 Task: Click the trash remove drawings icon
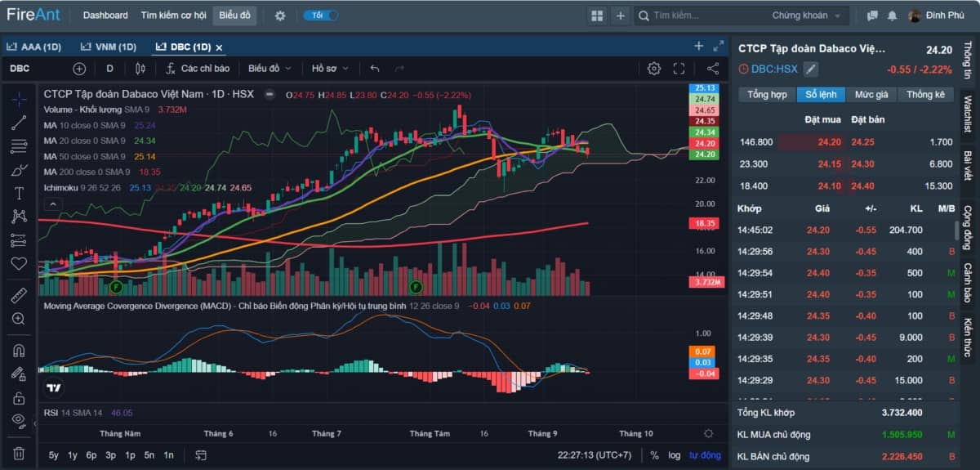[19, 453]
